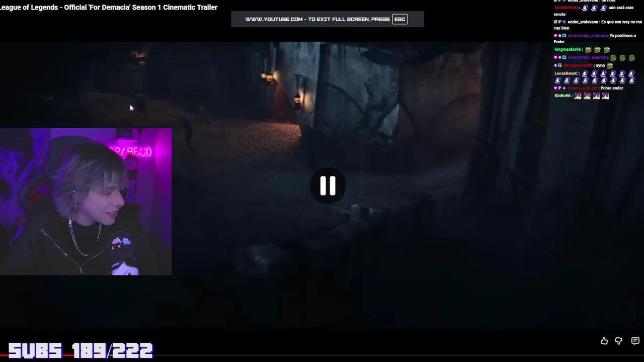Click the frog emote next to 'ayno'
Screen dimensions: 644x362
point(610,65)
